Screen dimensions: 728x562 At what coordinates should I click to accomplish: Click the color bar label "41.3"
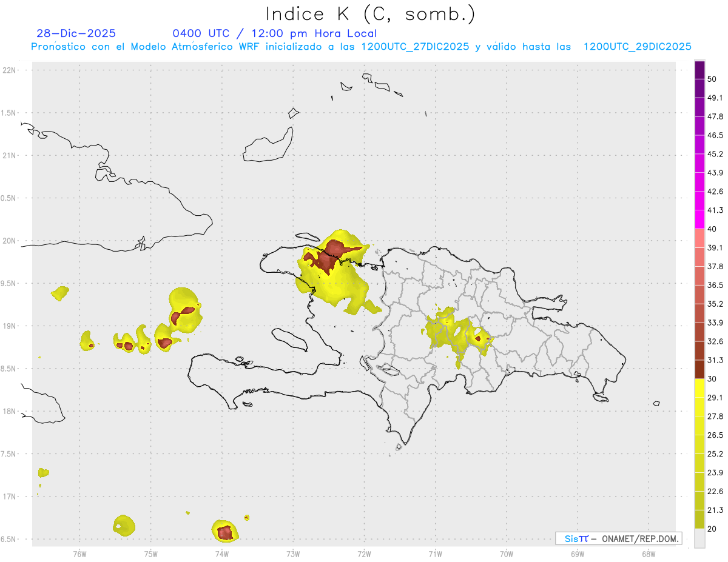coord(715,210)
